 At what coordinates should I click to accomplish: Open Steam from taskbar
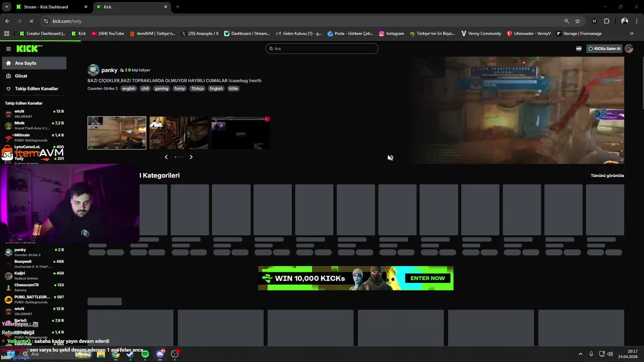click(130, 354)
